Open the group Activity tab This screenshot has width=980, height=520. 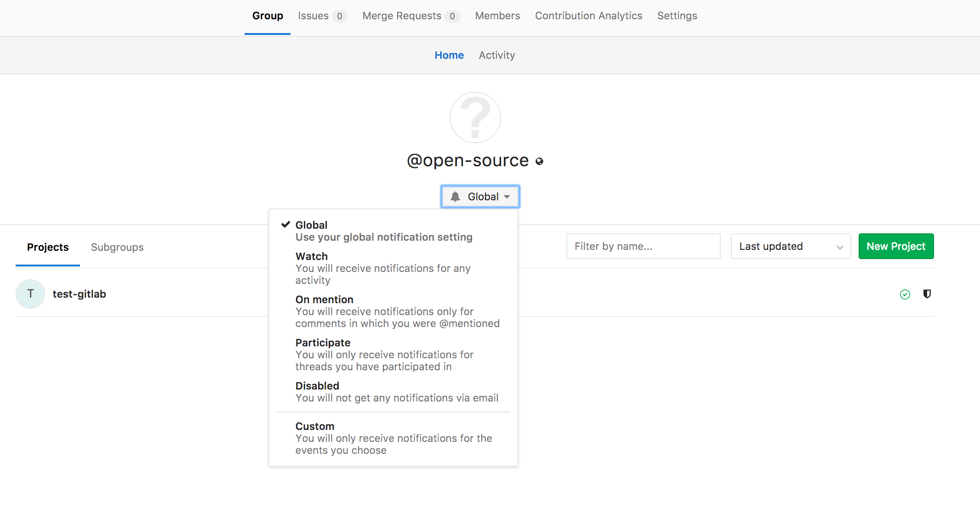[x=497, y=55]
